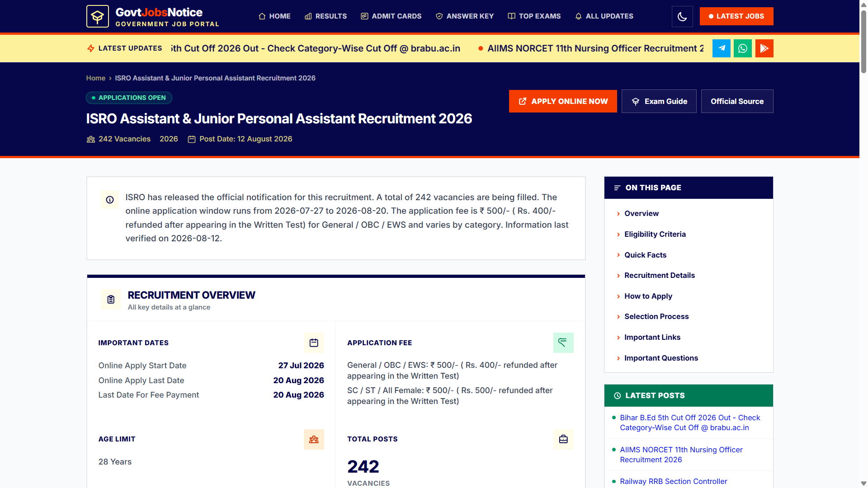
Task: Click Home breadcrumb link
Action: 95,78
